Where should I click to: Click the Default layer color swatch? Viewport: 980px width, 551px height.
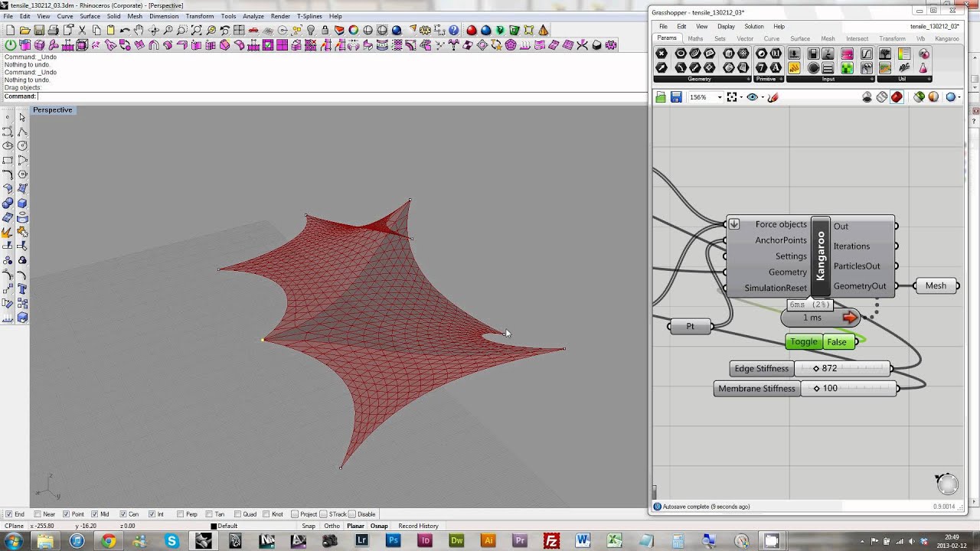214,526
